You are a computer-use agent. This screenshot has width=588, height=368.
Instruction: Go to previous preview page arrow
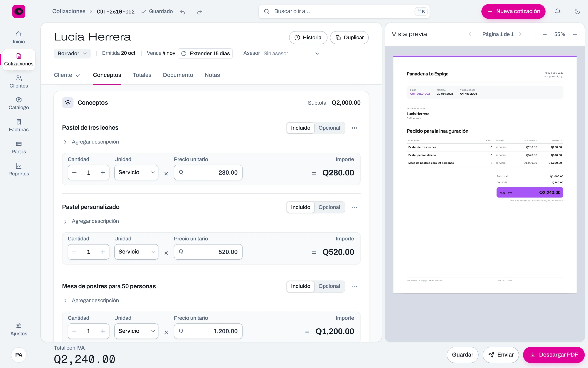pos(470,34)
